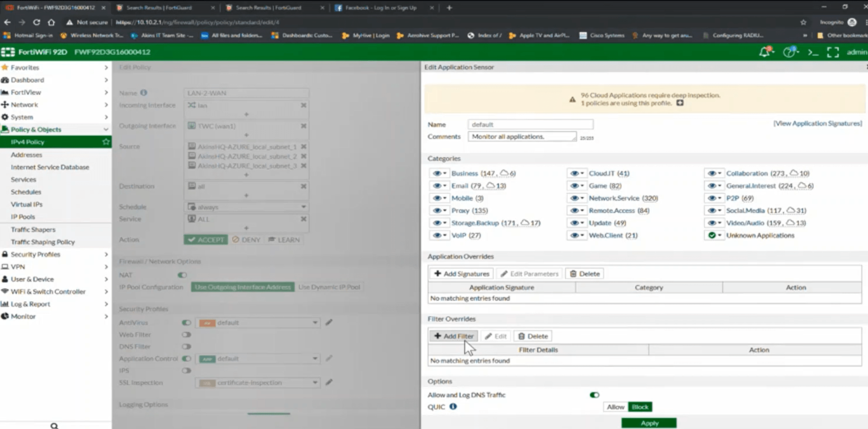Open the help icon in the top bar

coord(790,52)
